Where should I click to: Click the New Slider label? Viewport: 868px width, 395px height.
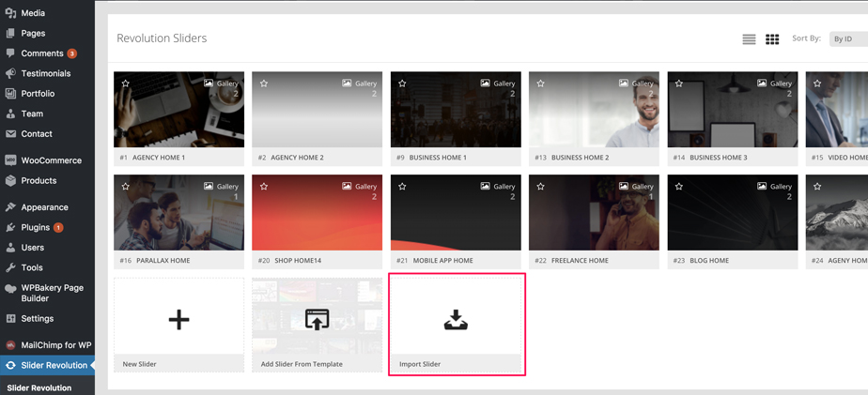point(139,364)
